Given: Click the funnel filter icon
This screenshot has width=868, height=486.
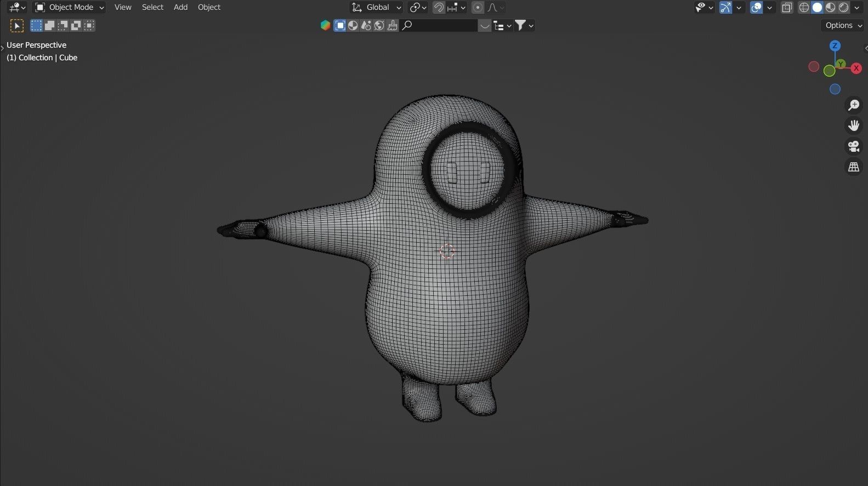Looking at the screenshot, I should (x=520, y=25).
